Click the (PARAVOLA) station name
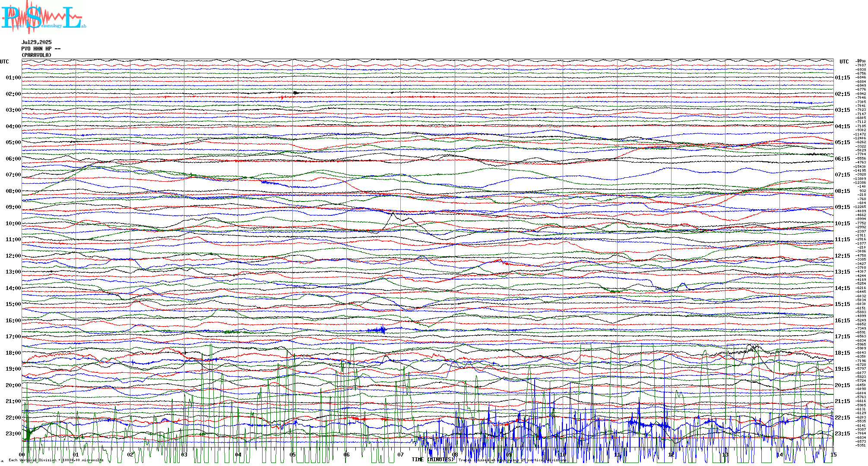The height and width of the screenshot is (466, 868). point(37,55)
